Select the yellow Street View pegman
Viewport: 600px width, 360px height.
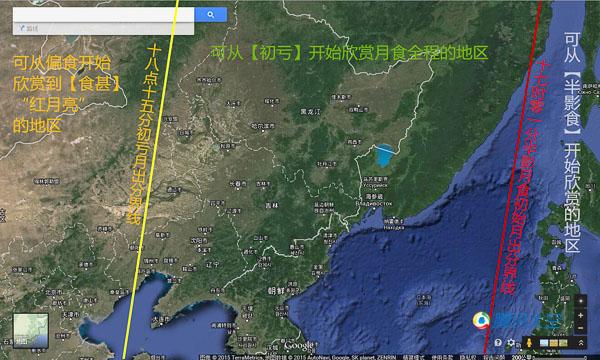529,342
